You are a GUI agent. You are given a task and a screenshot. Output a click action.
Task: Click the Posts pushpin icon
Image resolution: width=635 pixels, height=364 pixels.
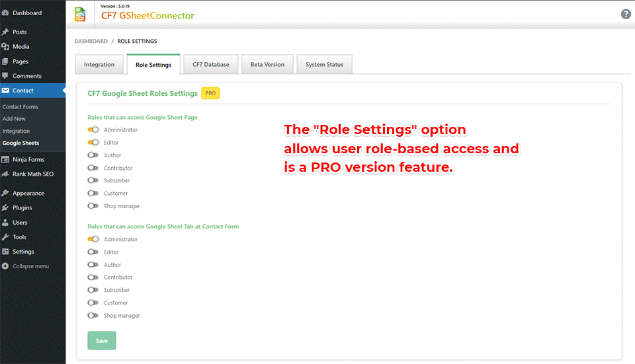click(5, 32)
